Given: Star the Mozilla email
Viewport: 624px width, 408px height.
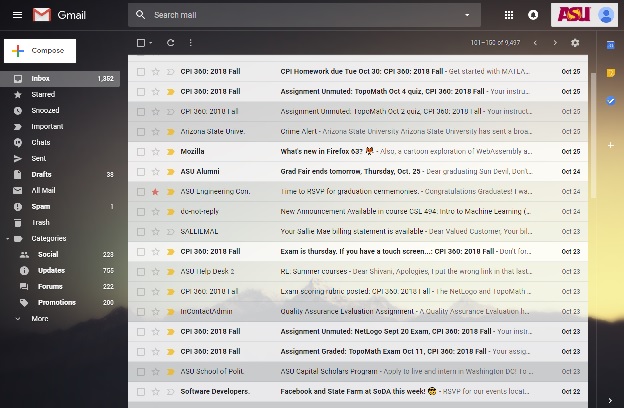Looking at the screenshot, I should click(155, 152).
